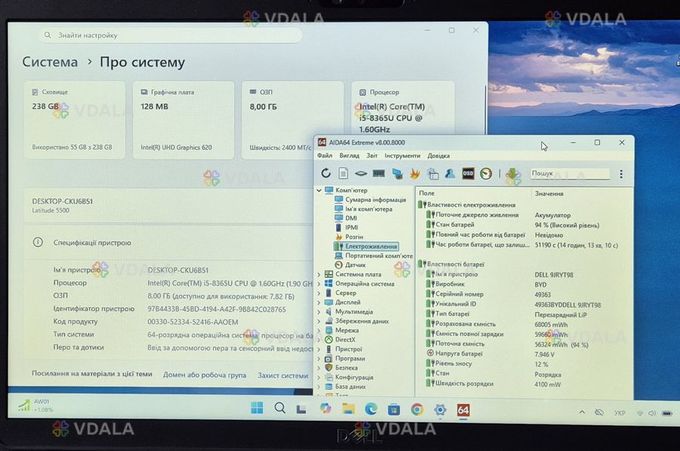Image resolution: width=680 pixels, height=451 pixels.
Task: Click the Захист системи link
Action: tap(282, 374)
